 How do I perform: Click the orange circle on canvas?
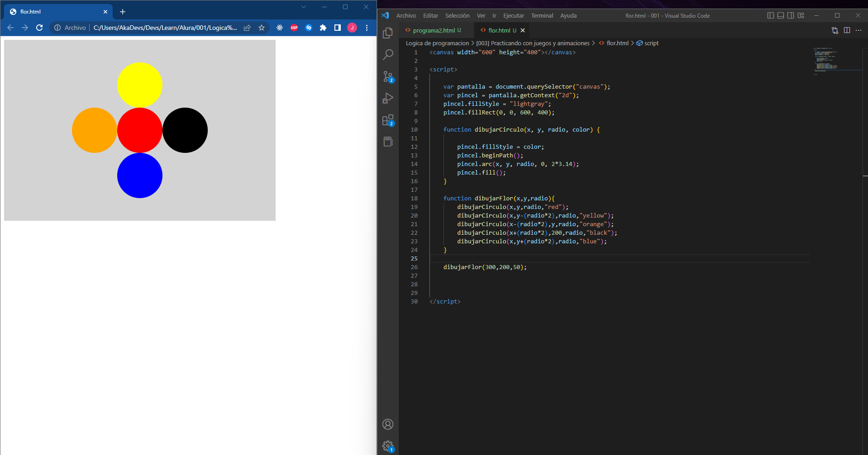95,130
